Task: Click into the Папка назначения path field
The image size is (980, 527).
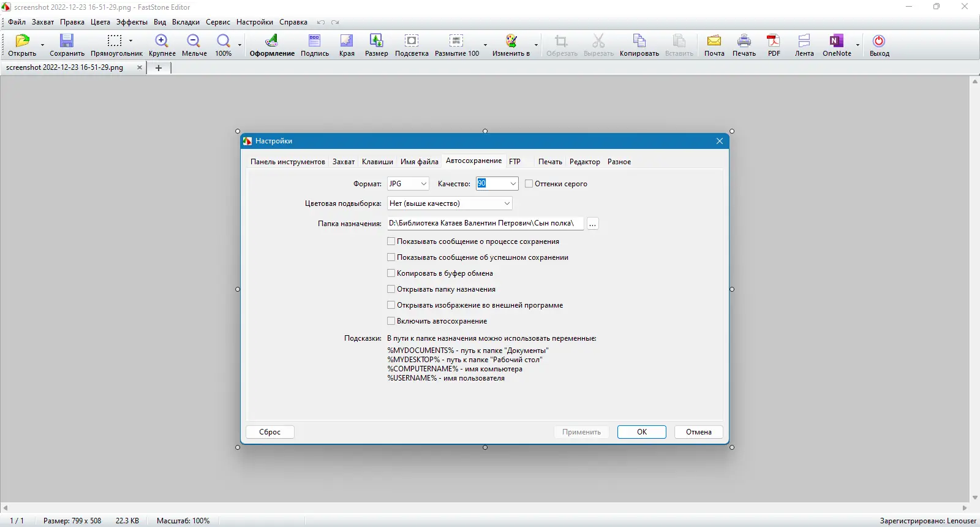Action: pyautogui.click(x=485, y=224)
